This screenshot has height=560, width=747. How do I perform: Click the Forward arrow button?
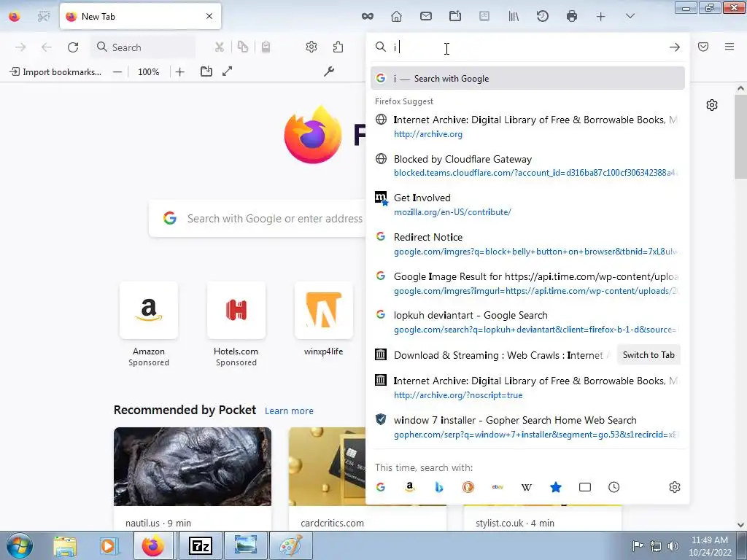(20, 47)
